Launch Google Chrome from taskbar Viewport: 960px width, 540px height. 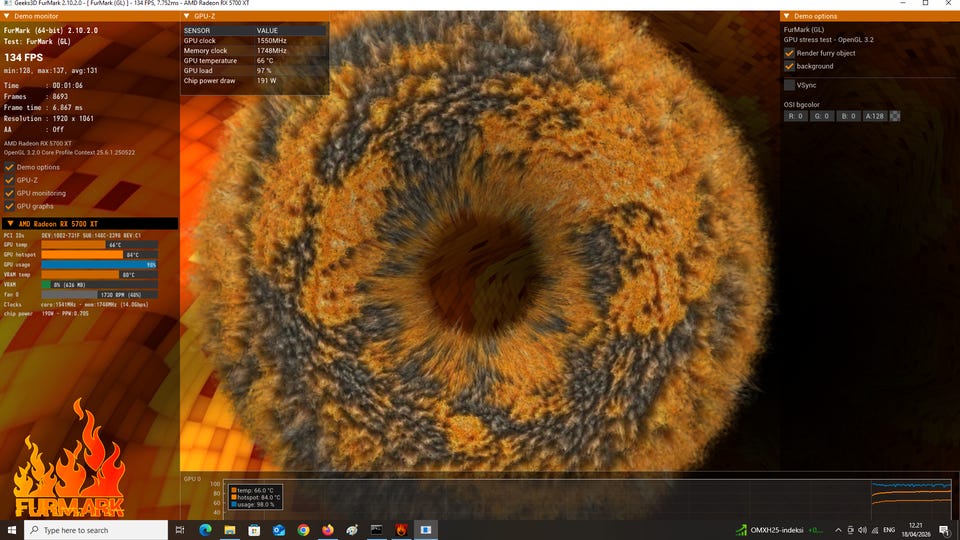[303, 530]
